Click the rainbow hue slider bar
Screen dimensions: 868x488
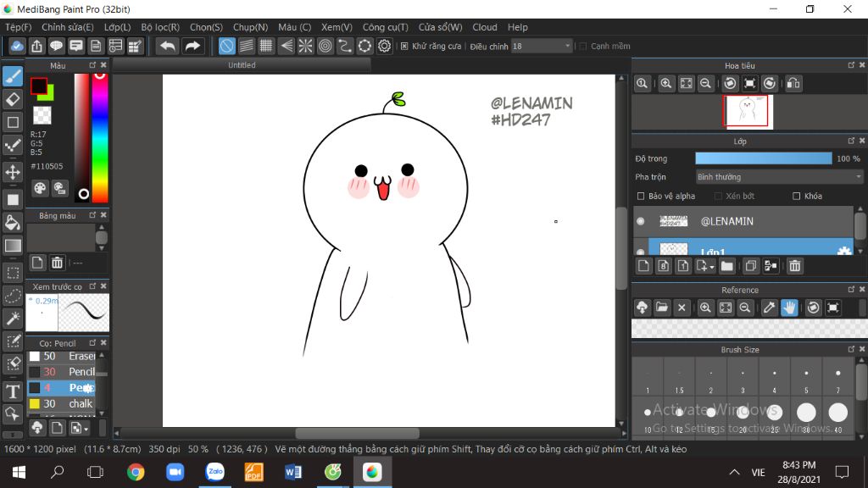pyautogui.click(x=100, y=138)
